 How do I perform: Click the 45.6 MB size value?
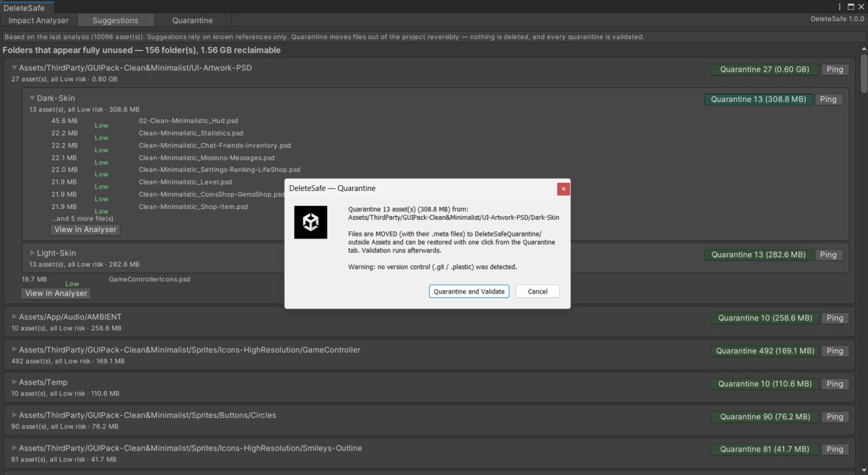pyautogui.click(x=64, y=121)
